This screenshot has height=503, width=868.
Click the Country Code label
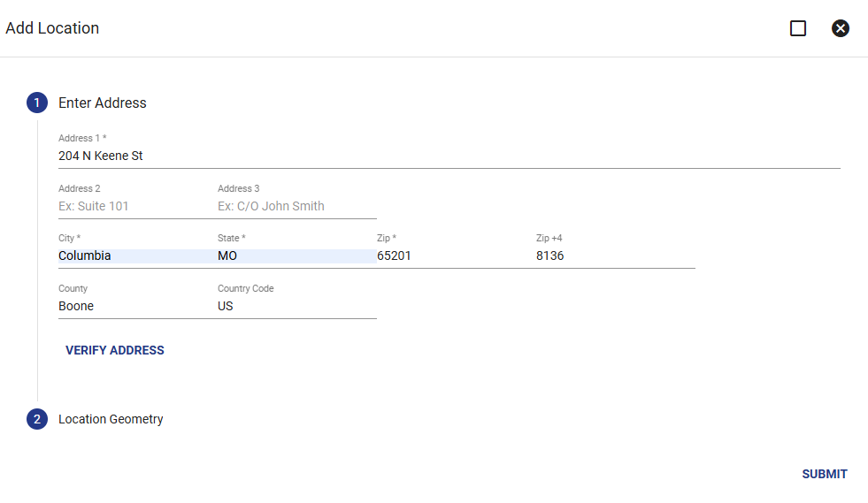(x=246, y=288)
